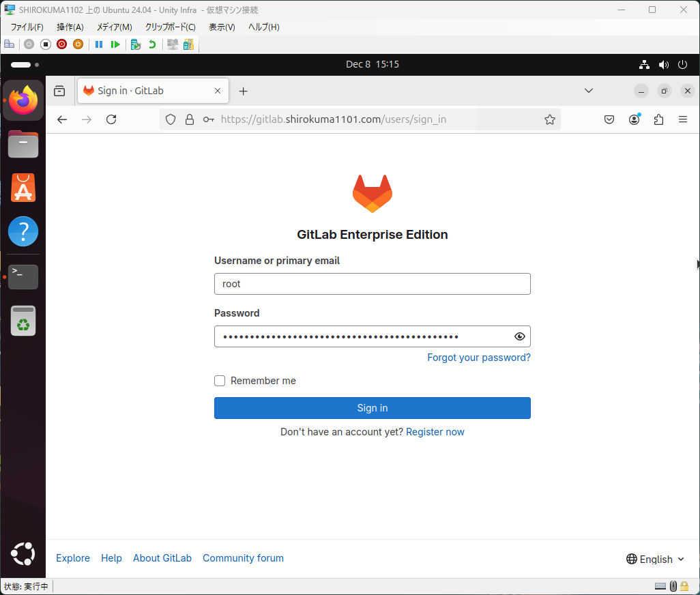The height and width of the screenshot is (595, 700).
Task: Click the red Shut Down icon
Action: click(x=61, y=44)
